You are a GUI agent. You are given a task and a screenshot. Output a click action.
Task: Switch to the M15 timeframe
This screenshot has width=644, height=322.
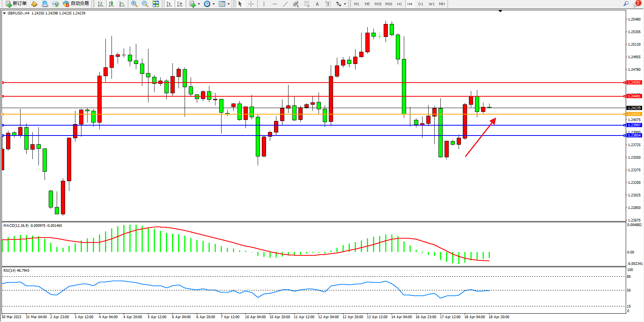point(378,4)
